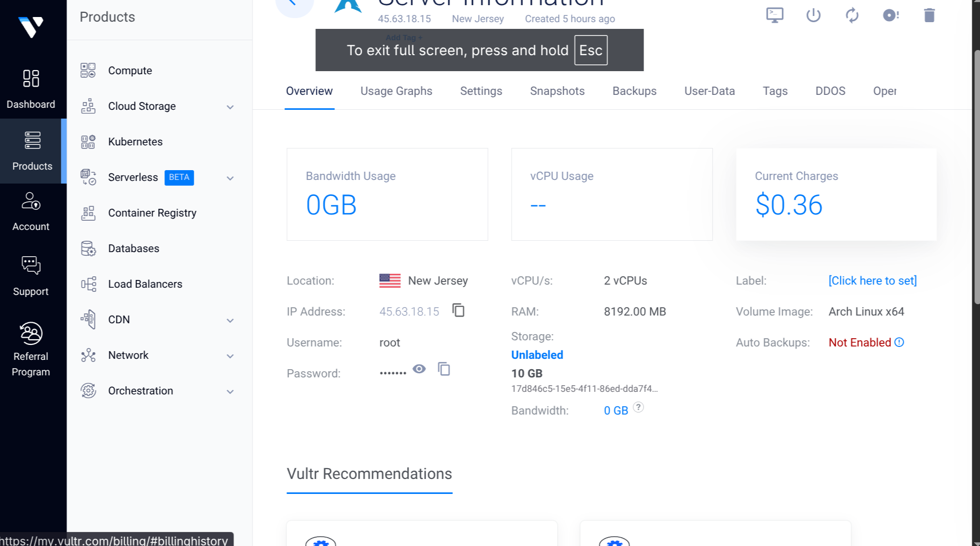The width and height of the screenshot is (980, 546).
Task: Delete the server with the trash icon
Action: [930, 15]
